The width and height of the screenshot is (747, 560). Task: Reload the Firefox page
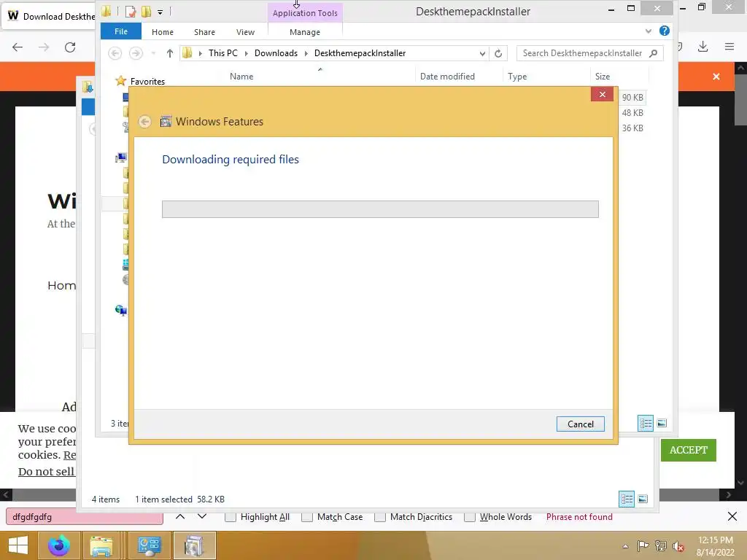pos(70,47)
